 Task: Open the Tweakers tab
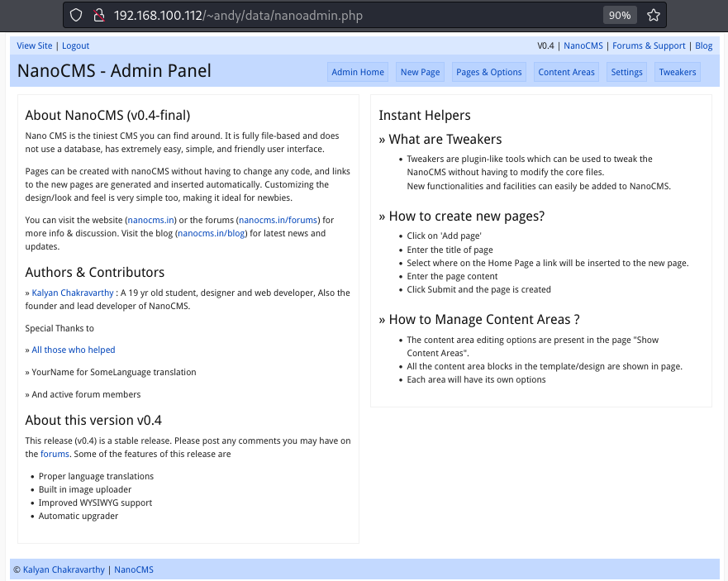click(x=678, y=72)
